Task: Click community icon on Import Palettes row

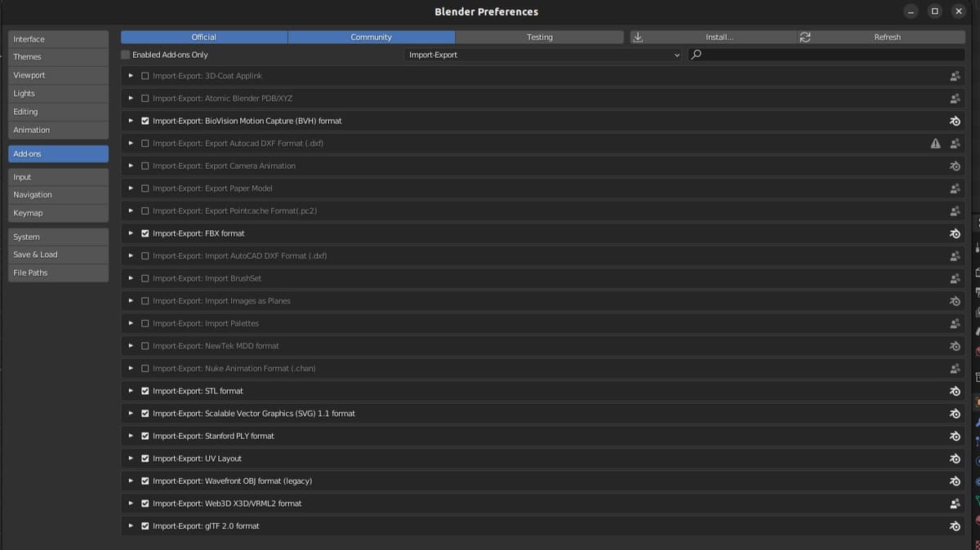Action: (x=955, y=324)
